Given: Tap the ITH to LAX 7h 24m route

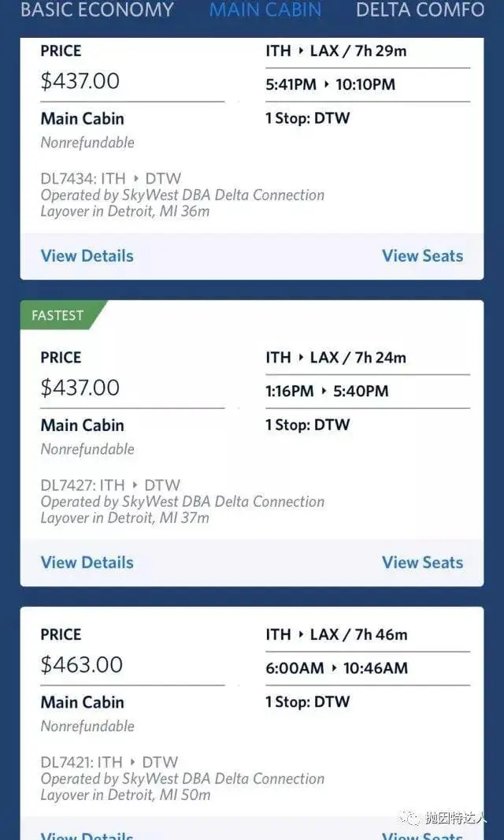Looking at the screenshot, I should point(335,358).
